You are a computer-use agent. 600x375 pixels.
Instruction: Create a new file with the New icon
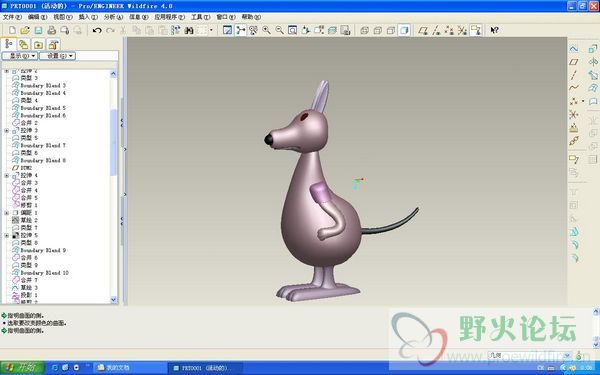point(12,30)
